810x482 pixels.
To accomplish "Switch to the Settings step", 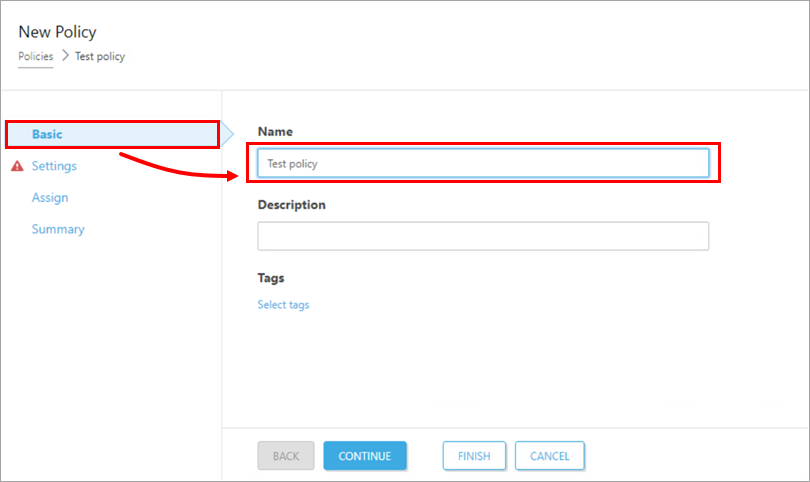I will (54, 166).
